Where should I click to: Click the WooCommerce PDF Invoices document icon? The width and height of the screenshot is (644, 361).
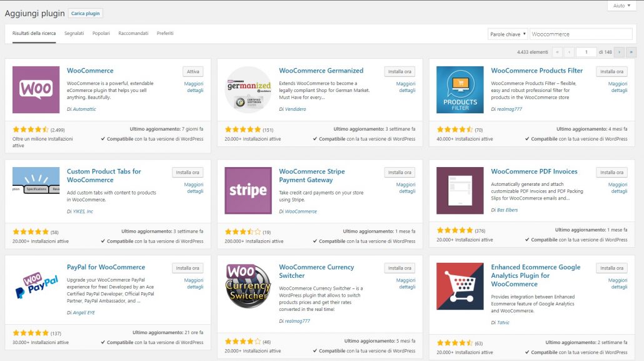(x=460, y=191)
